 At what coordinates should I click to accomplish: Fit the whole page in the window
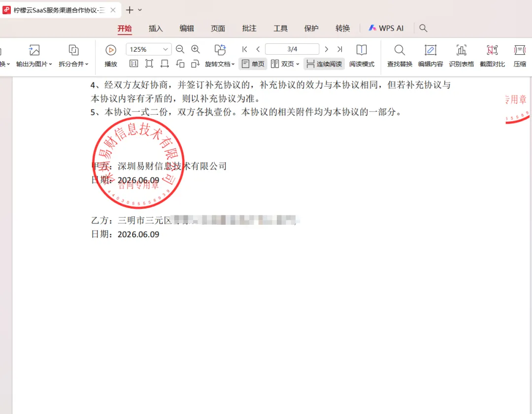149,64
